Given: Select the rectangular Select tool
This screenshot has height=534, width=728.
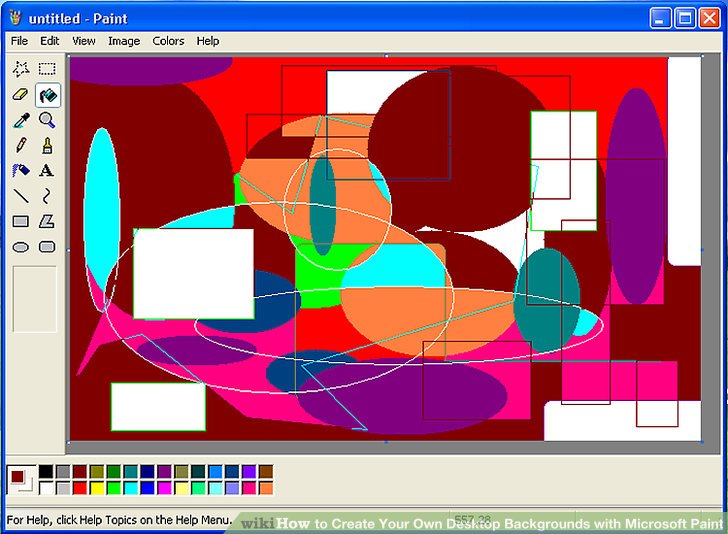Looking at the screenshot, I should (x=47, y=69).
